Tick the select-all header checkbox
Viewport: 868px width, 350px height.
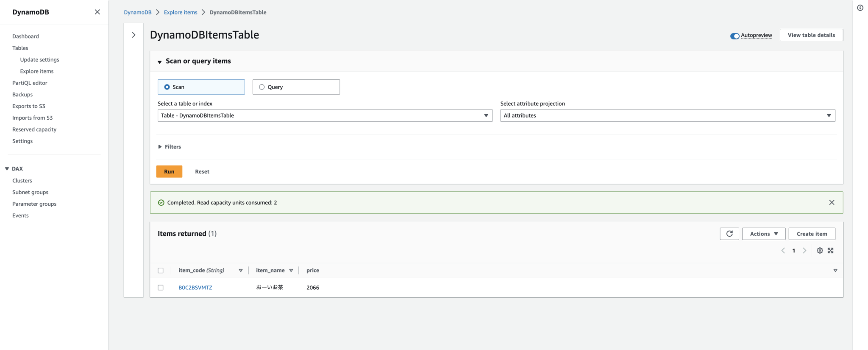(161, 271)
